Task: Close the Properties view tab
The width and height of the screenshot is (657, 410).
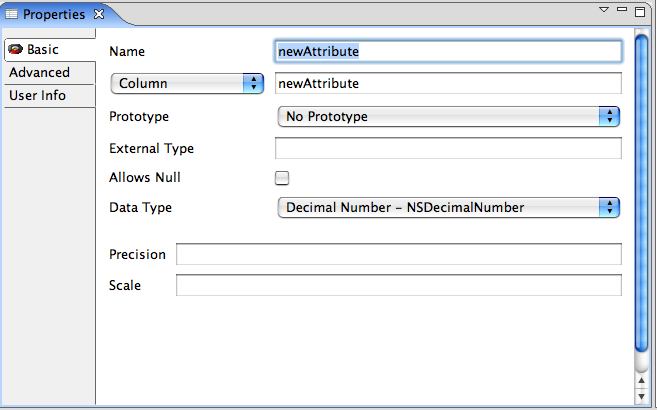Action: (x=99, y=14)
